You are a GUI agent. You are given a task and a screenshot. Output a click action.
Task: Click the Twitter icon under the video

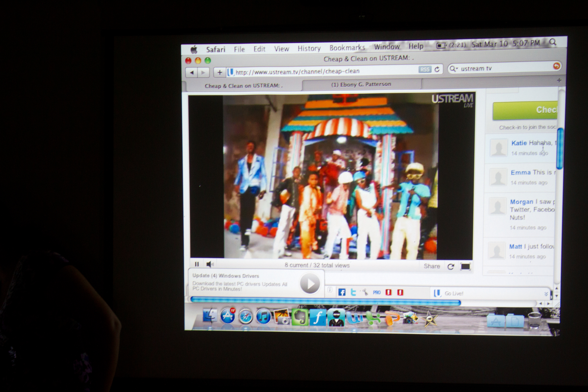[353, 292]
